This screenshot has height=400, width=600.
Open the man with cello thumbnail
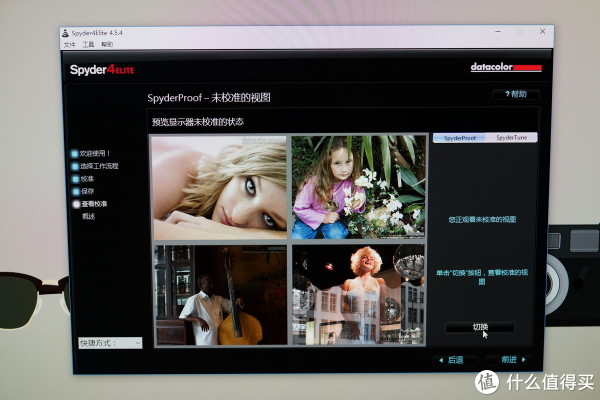220,295
